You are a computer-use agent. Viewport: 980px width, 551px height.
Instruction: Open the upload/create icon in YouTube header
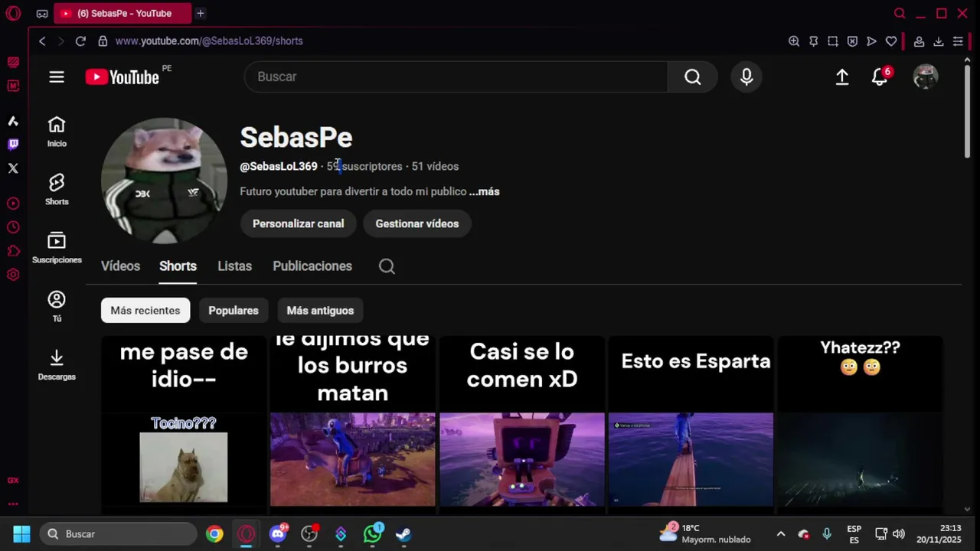click(842, 77)
